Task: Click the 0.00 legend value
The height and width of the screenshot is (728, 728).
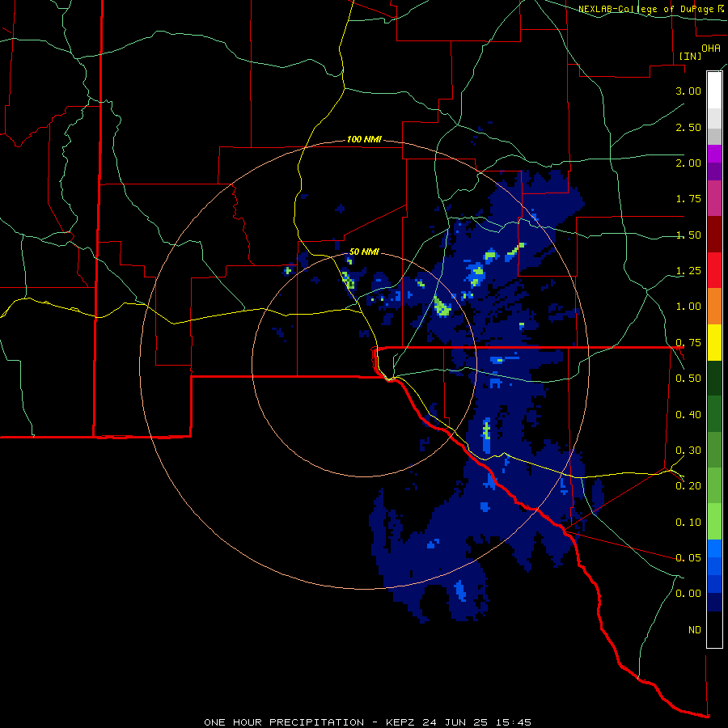Action: coord(688,594)
